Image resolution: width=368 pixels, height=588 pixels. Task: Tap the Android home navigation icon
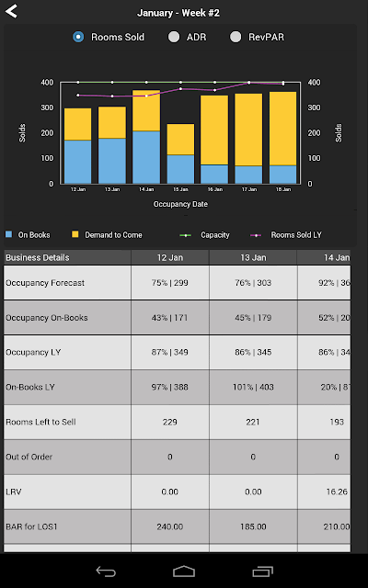point(184,571)
